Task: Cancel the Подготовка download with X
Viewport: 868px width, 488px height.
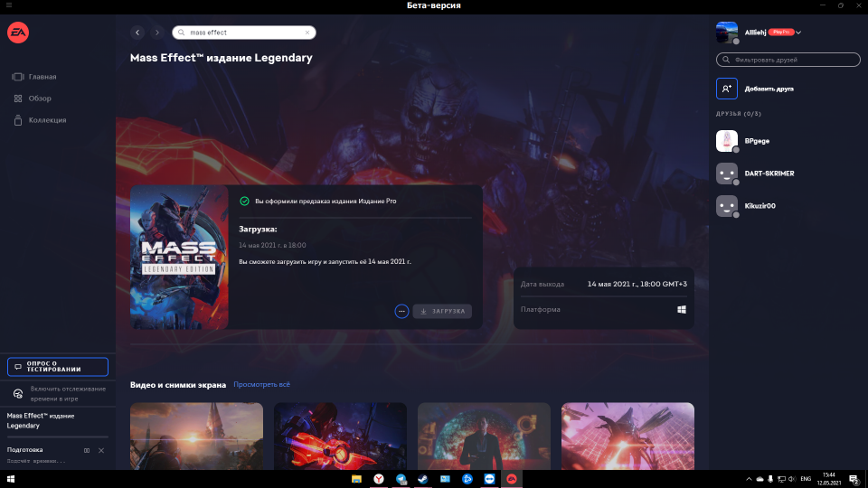Action: [101, 450]
